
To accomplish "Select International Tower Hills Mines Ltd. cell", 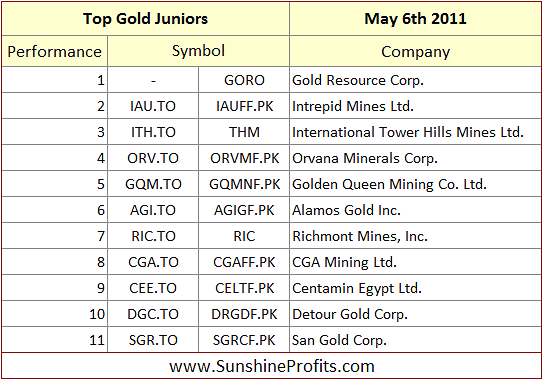I will coord(415,132).
